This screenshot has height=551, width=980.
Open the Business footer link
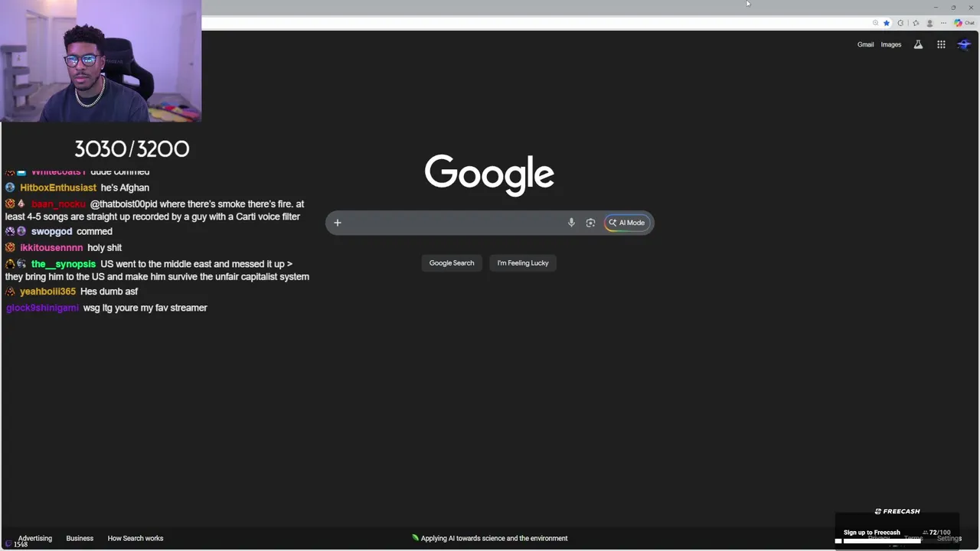click(80, 538)
